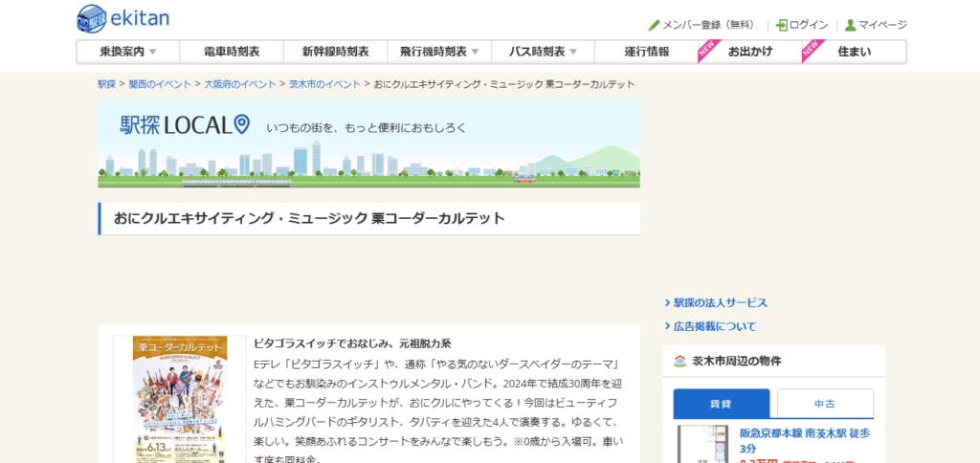Image resolution: width=980 pixels, height=463 pixels.
Task: Click the pencil icon for member registration
Action: pos(655,25)
